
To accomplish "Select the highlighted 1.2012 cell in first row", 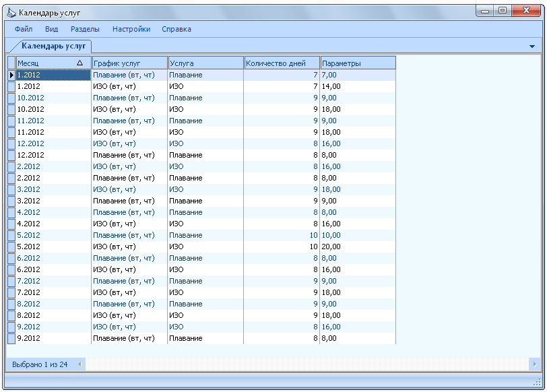I will pyautogui.click(x=53, y=75).
